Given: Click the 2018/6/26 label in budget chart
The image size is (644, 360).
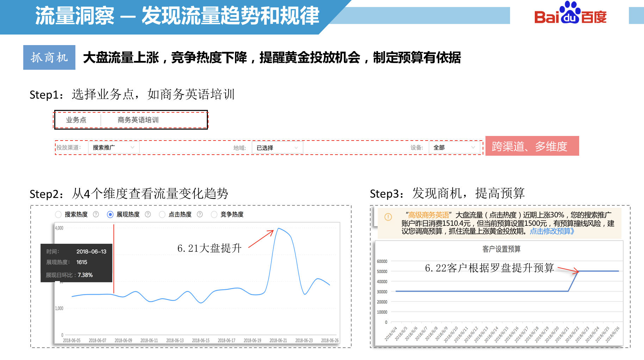Looking at the screenshot, I should click(612, 334).
